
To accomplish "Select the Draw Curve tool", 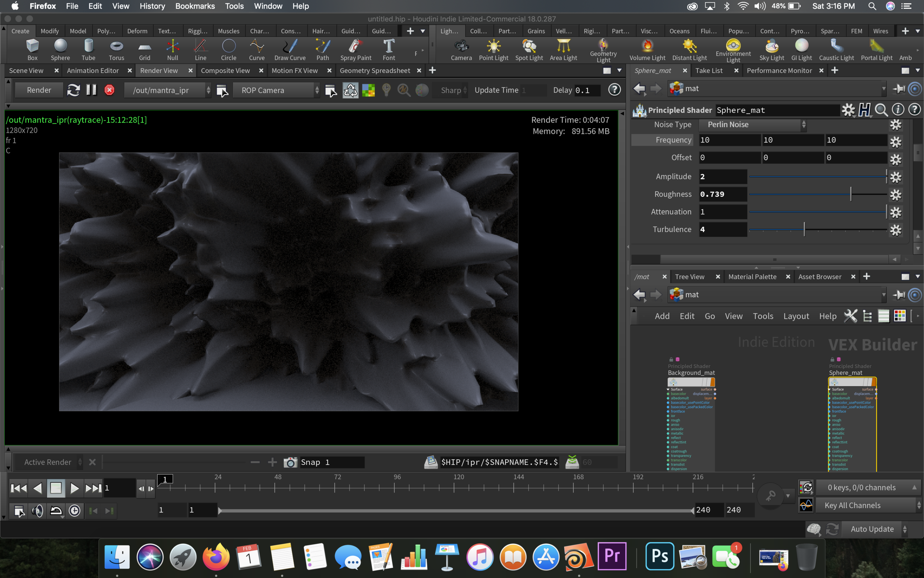I will 289,50.
